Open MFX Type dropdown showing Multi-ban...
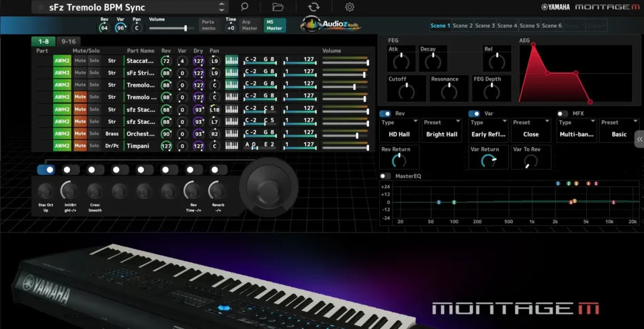This screenshot has width=644, height=329. pyautogui.click(x=577, y=130)
